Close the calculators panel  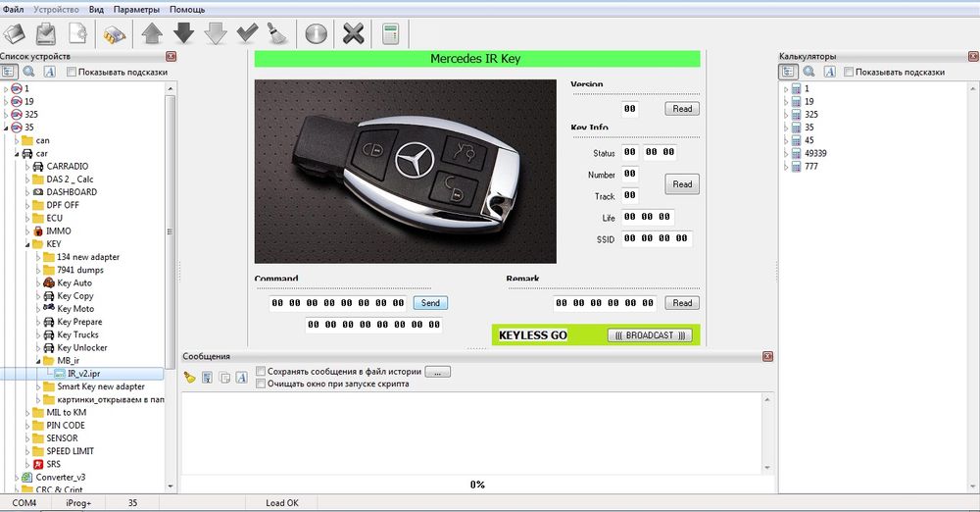pyautogui.click(x=973, y=56)
